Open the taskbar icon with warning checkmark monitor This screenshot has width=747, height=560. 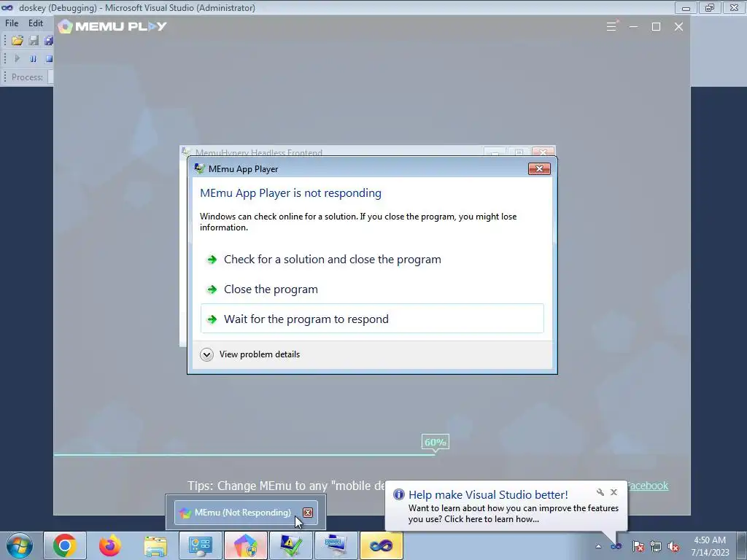[291, 545]
